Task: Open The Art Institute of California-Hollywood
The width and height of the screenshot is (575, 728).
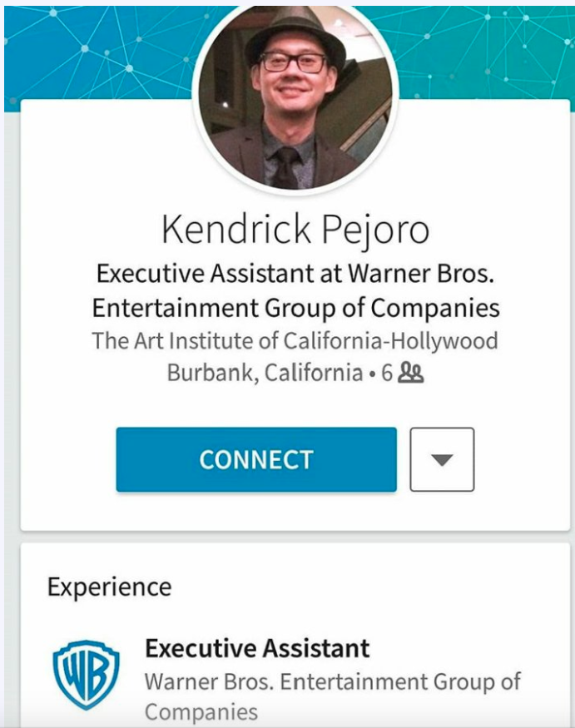Action: [x=295, y=341]
